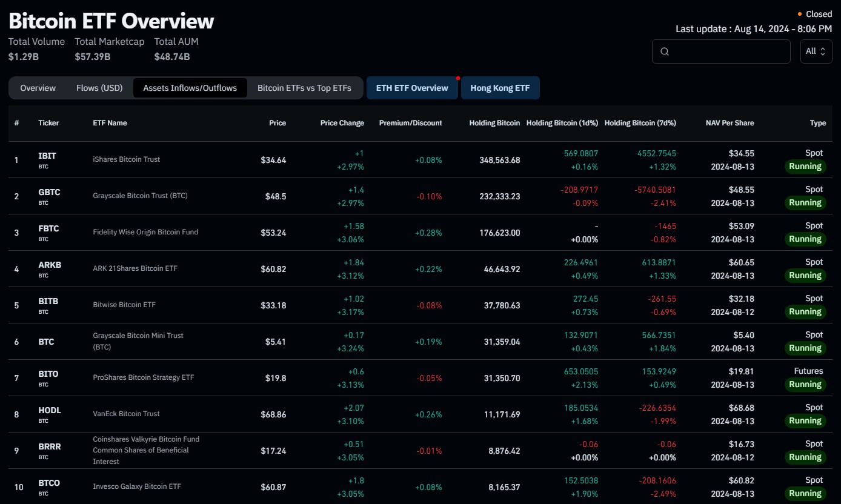This screenshot has height=504, width=841.
Task: Sort by the ETF Name column header
Action: [110, 123]
